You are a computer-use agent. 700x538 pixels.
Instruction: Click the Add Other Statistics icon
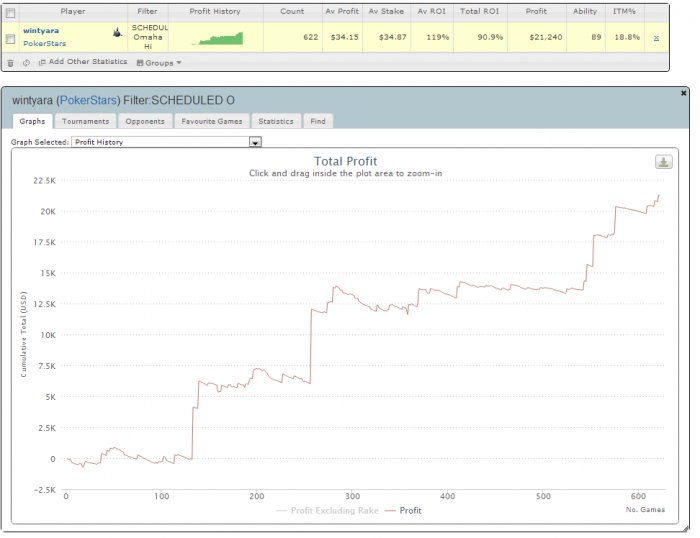pos(42,63)
